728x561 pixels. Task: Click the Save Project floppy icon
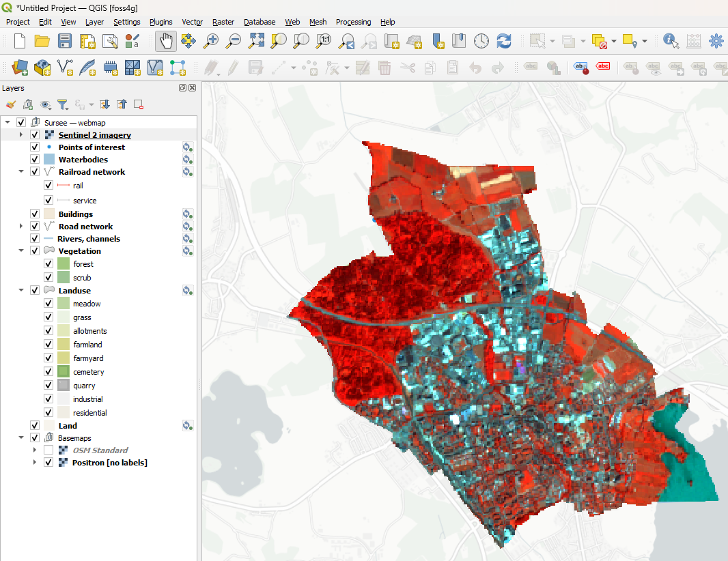(x=65, y=41)
